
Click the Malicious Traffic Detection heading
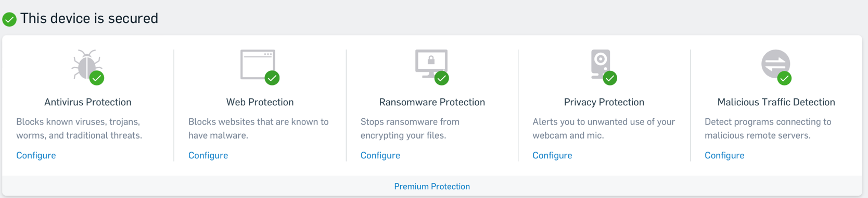(776, 102)
